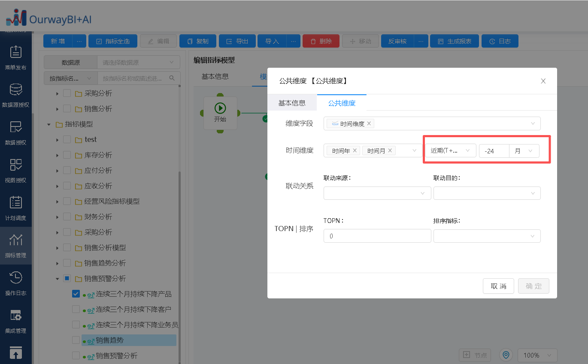Click the 操作日志 sidebar icon
The height and width of the screenshot is (364, 588).
click(x=16, y=283)
